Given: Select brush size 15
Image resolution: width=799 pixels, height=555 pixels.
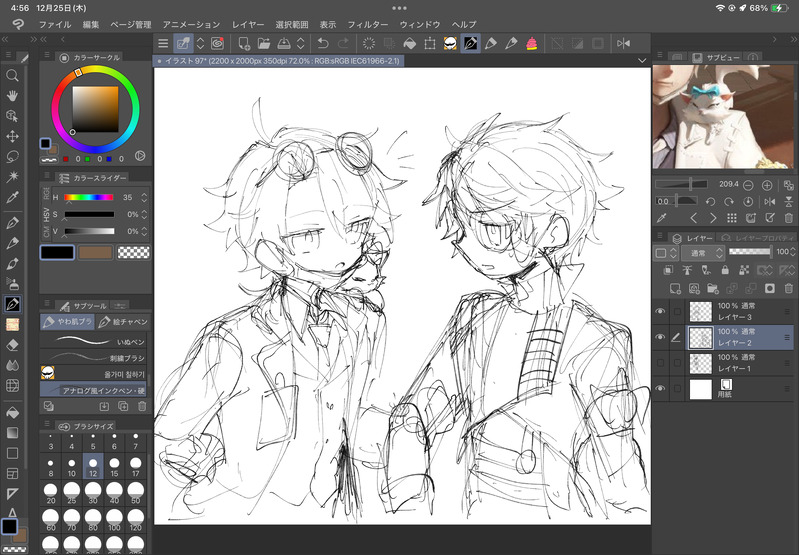Looking at the screenshot, I should tap(114, 467).
